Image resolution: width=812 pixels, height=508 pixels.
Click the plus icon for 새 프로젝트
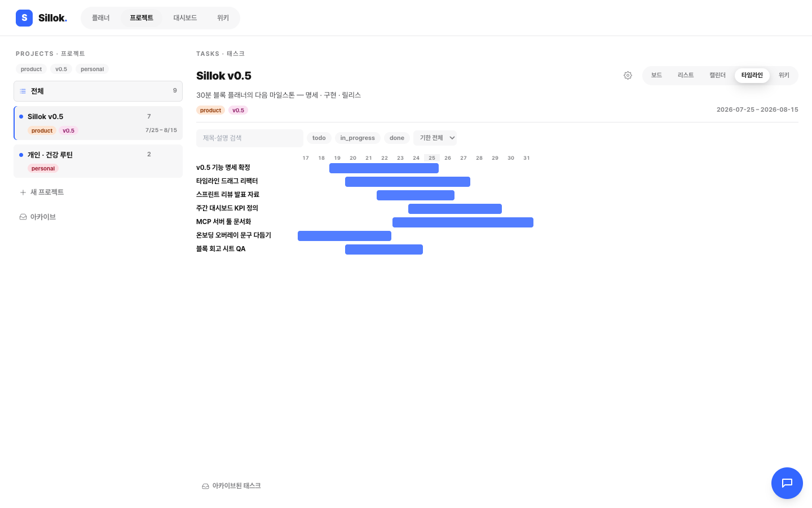tap(23, 192)
